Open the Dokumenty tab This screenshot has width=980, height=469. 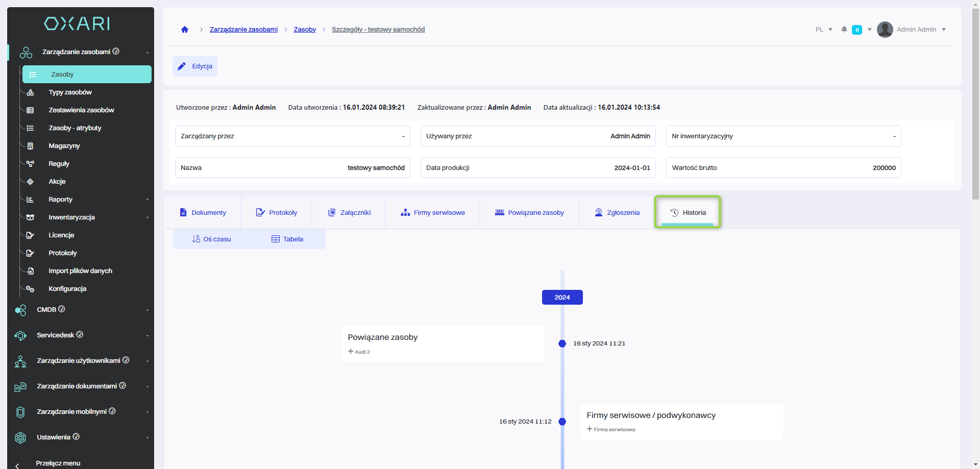(203, 213)
